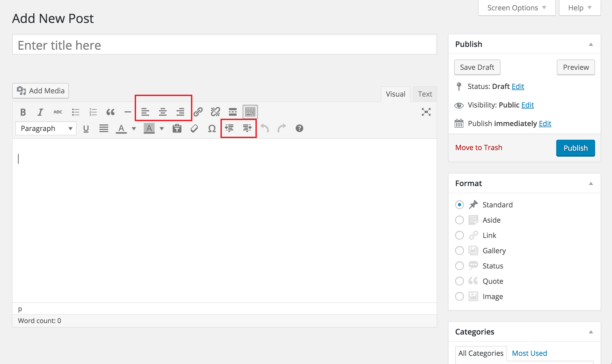Viewport: 612px width, 364px height.
Task: Align text to the center
Action: 163,112
